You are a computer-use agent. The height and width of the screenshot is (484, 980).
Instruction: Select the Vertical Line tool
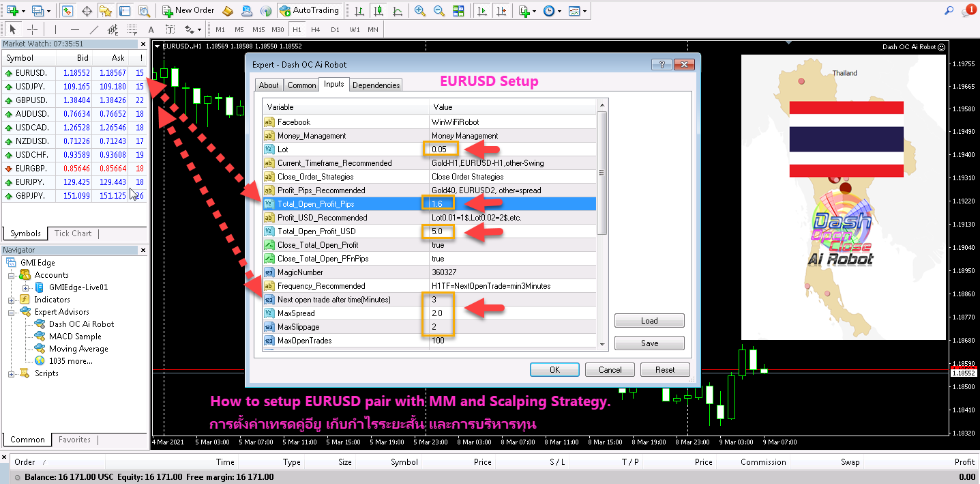[x=56, y=29]
